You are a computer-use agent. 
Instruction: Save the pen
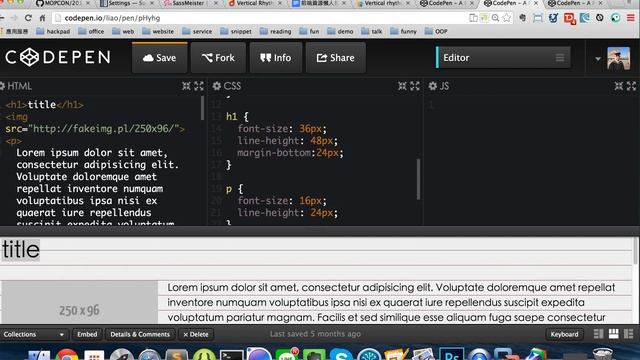point(160,58)
